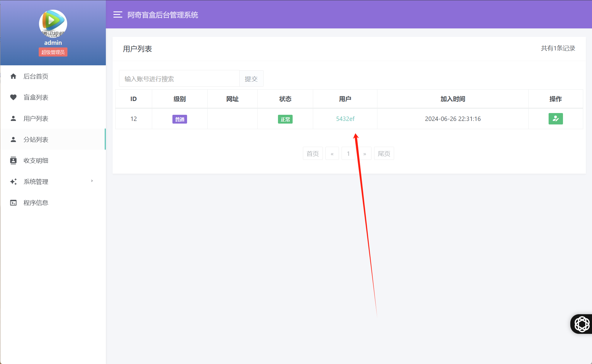The width and height of the screenshot is (592, 364).
Task: Click the 状态 column header
Action: pos(285,99)
